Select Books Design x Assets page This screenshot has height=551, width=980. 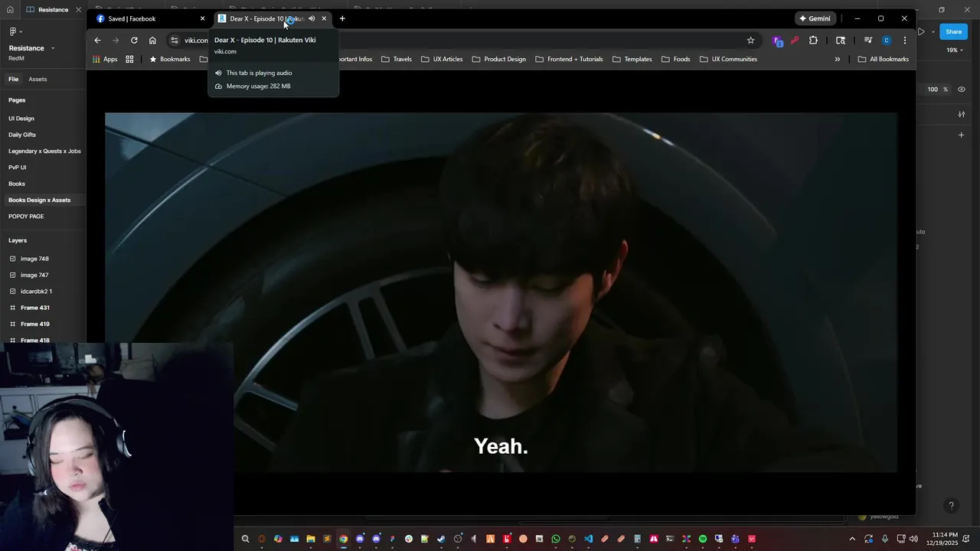[39, 200]
